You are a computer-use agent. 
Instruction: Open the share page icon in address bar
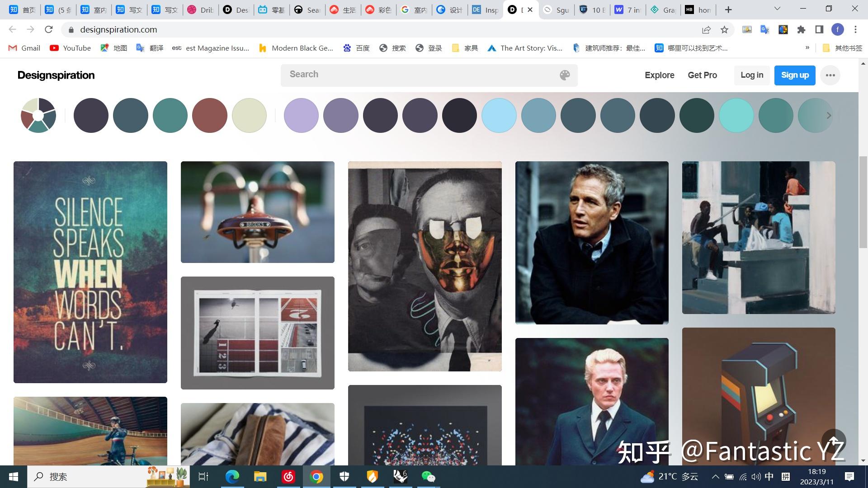706,29
